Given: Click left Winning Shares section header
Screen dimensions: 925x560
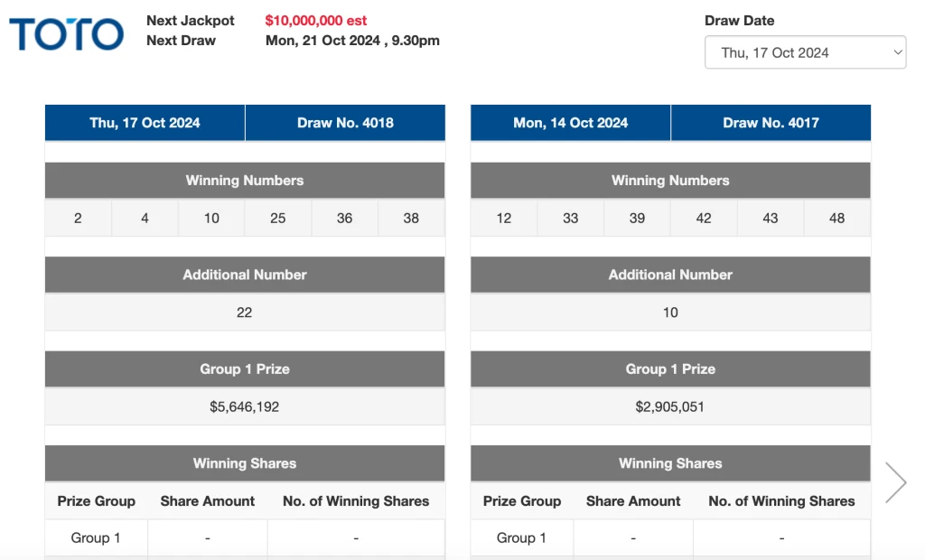Looking at the screenshot, I should pos(244,463).
